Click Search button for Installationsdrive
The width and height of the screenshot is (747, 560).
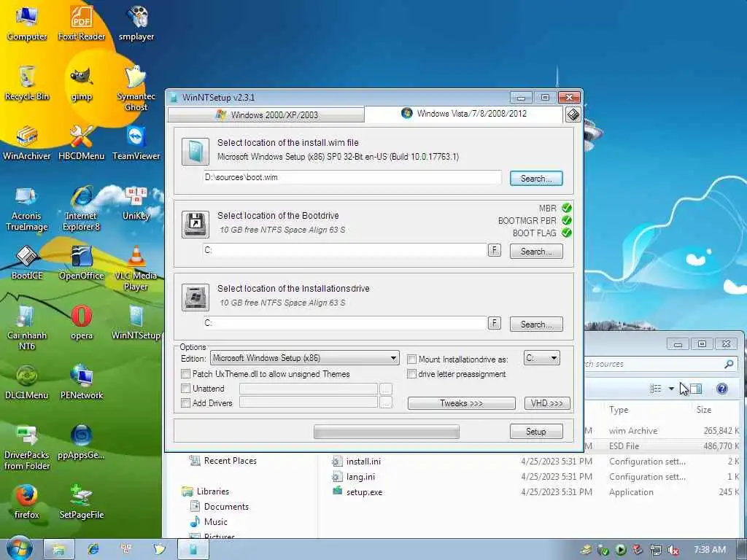tap(536, 324)
